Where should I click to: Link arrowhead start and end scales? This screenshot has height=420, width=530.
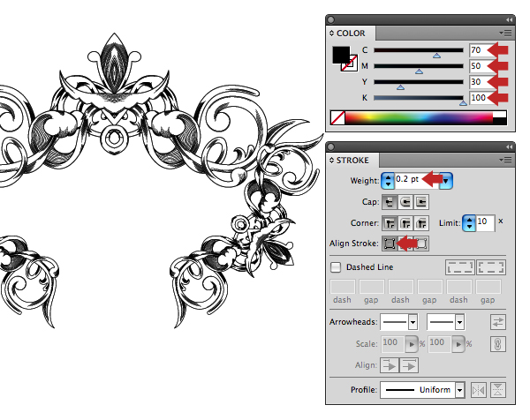498,344
